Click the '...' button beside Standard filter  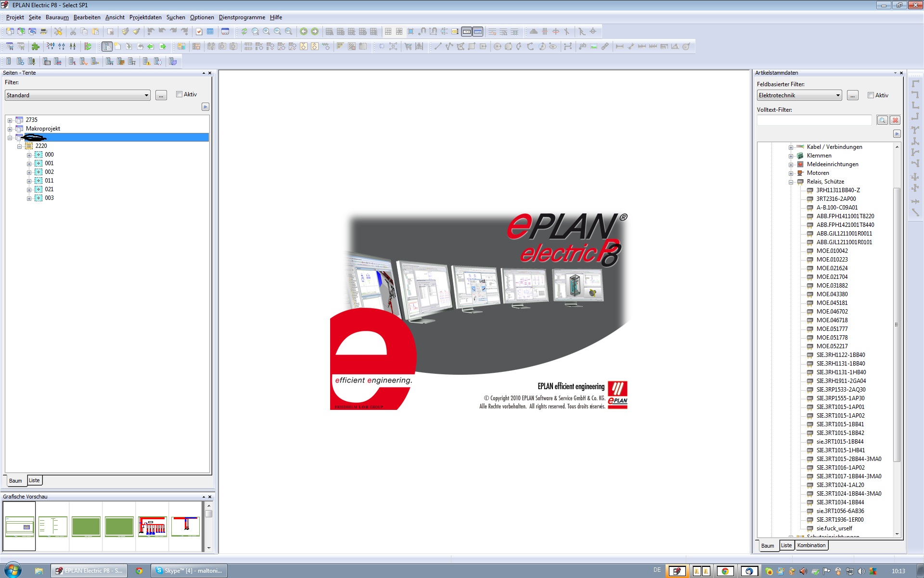161,95
